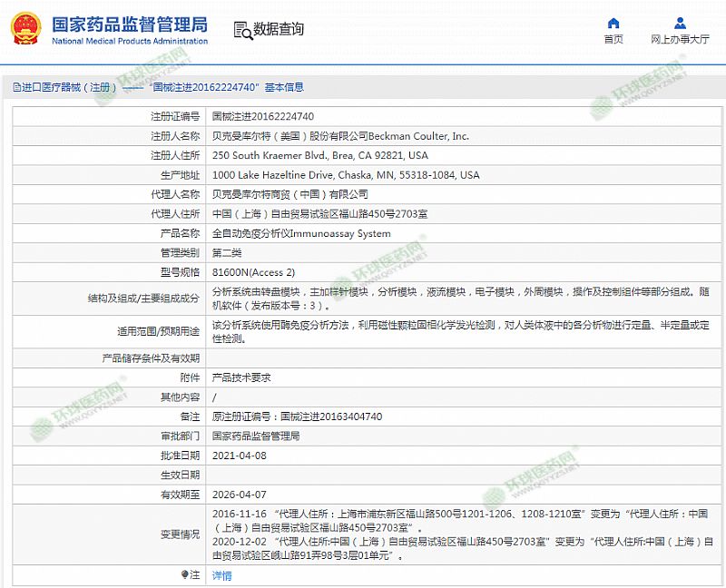Go to 首页 text label
The width and height of the screenshot is (726, 588).
pyautogui.click(x=613, y=39)
